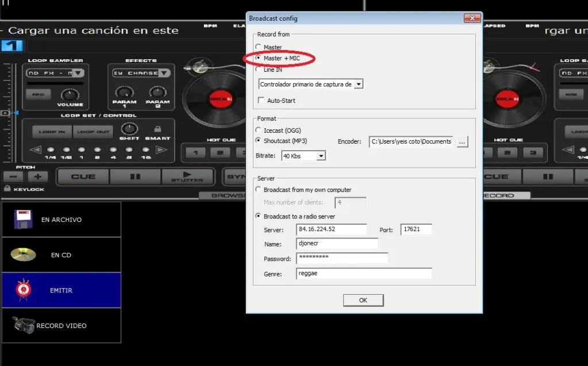Set left deck loop length to 1 beat
This screenshot has height=366, width=588.
click(x=82, y=149)
